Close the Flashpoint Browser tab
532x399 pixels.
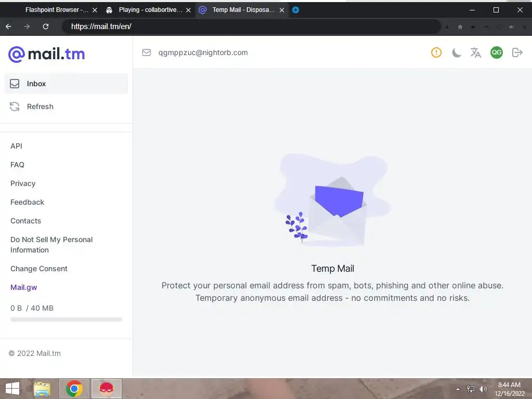(95, 10)
